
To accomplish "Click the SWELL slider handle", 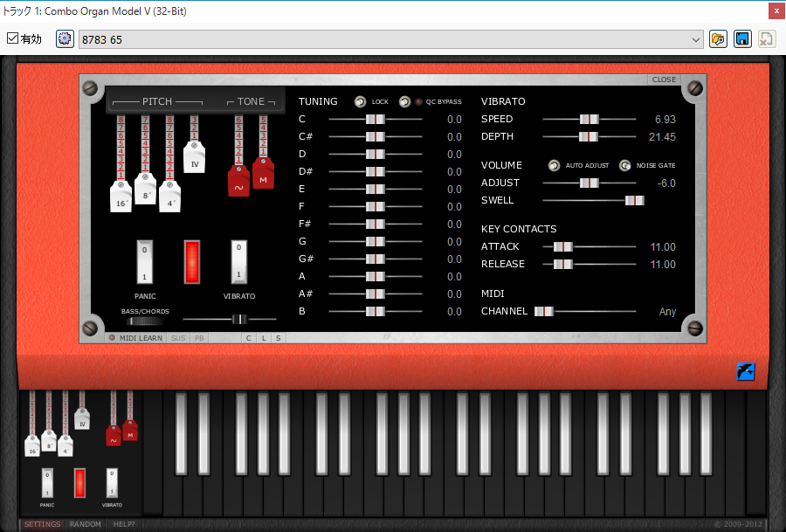I will pyautogui.click(x=635, y=201).
